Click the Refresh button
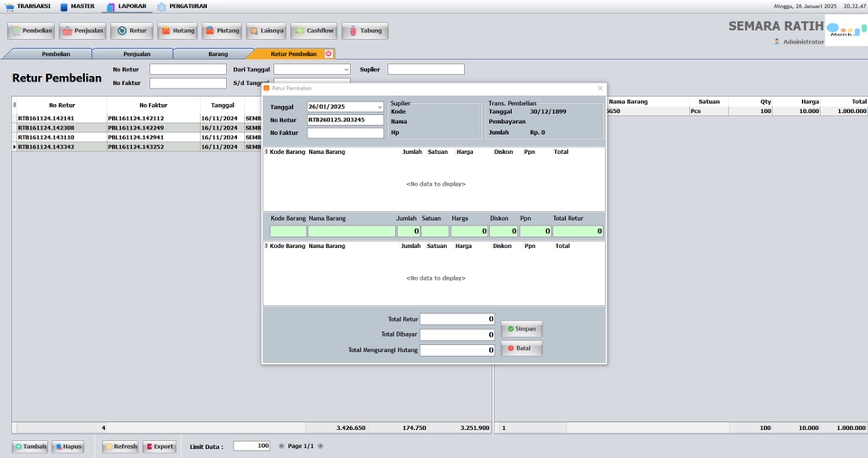868x458 pixels. click(120, 446)
